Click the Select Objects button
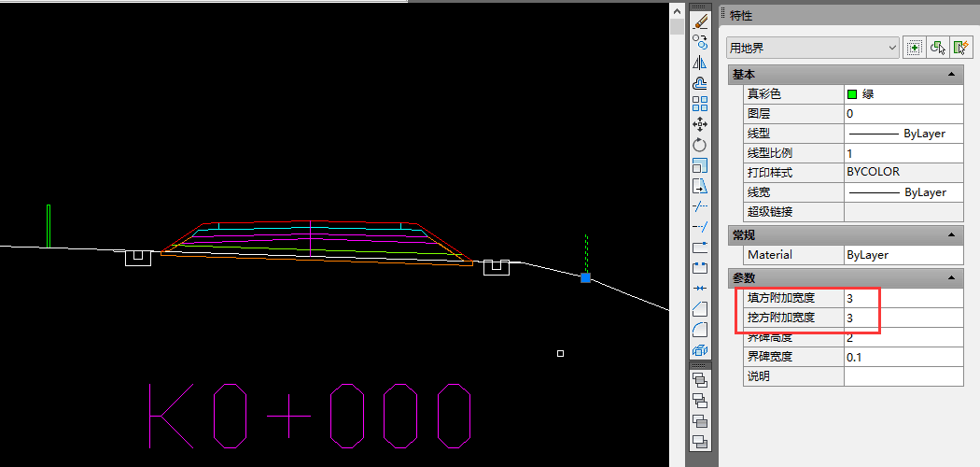This screenshot has height=467, width=980. click(x=937, y=47)
